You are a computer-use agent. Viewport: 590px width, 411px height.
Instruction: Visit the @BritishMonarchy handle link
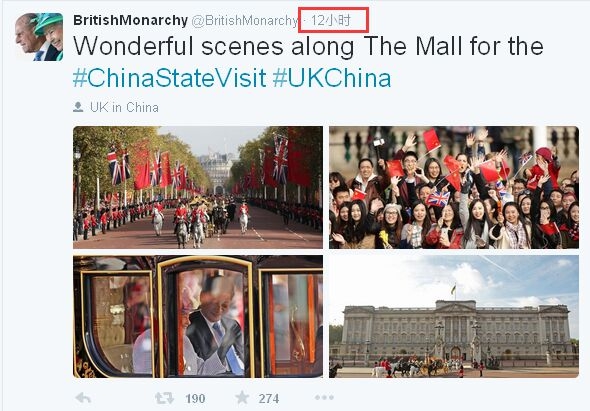pyautogui.click(x=245, y=21)
